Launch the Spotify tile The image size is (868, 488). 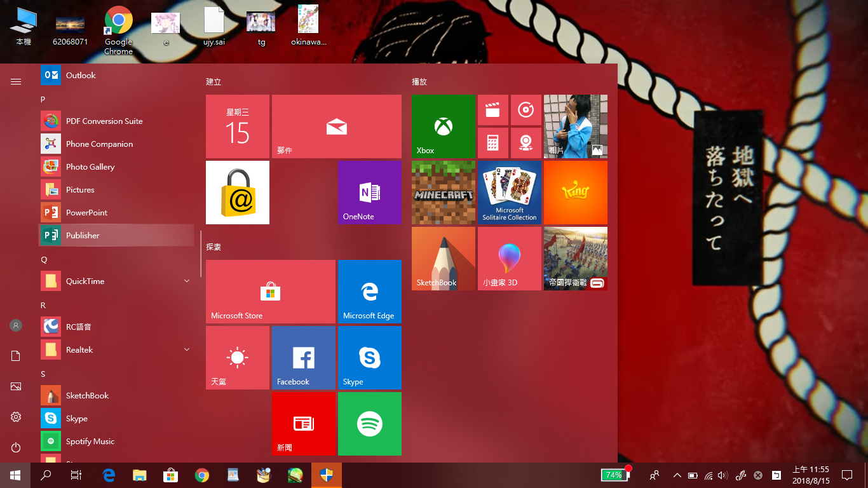pos(369,424)
